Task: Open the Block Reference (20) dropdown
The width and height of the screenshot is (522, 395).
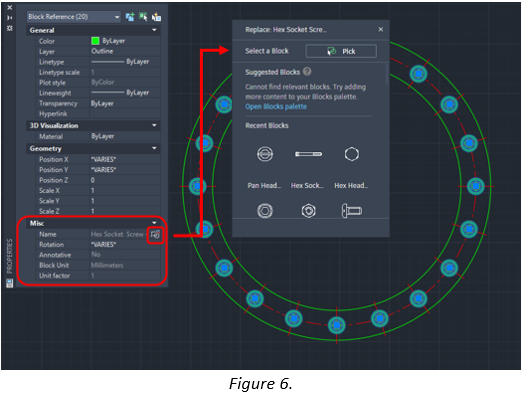Action: point(74,17)
